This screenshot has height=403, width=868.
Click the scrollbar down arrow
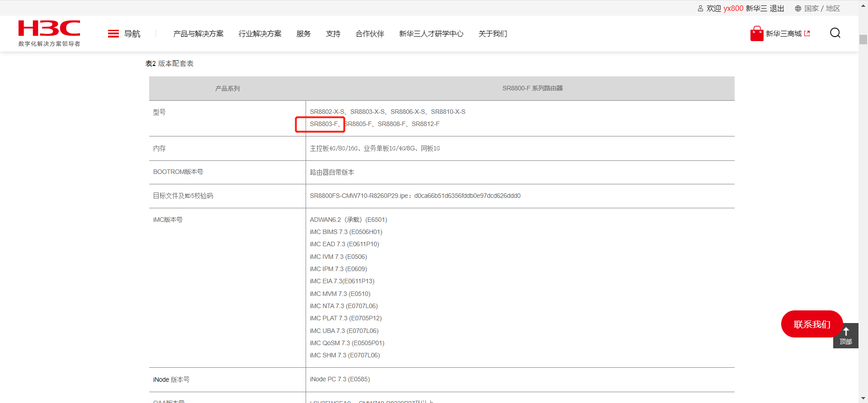(x=863, y=398)
